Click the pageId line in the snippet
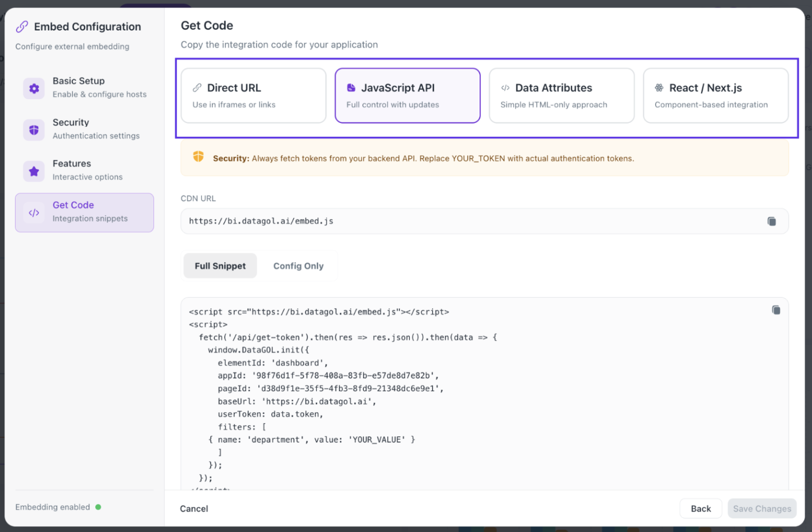The width and height of the screenshot is (812, 532). [x=331, y=388]
